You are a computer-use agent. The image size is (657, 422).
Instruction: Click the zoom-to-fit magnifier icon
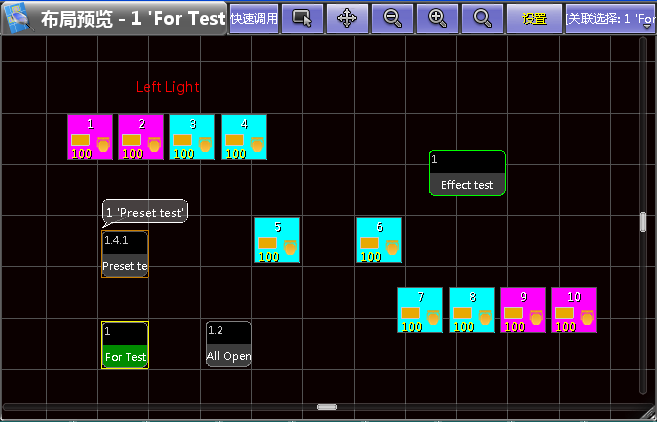click(482, 18)
